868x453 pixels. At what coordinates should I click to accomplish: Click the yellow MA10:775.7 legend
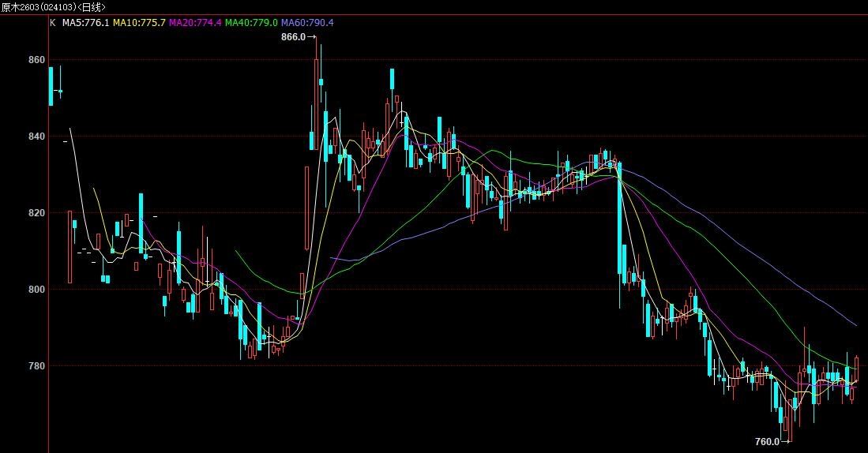point(139,23)
